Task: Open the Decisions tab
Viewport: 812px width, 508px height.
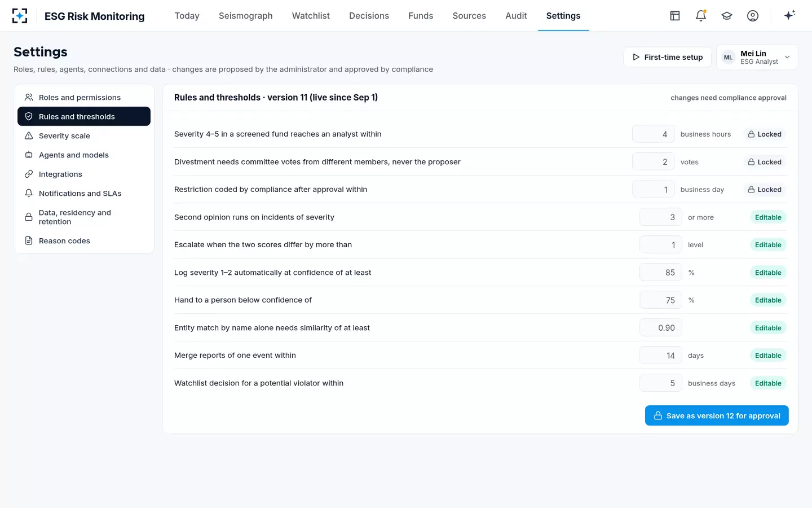Action: coord(369,16)
